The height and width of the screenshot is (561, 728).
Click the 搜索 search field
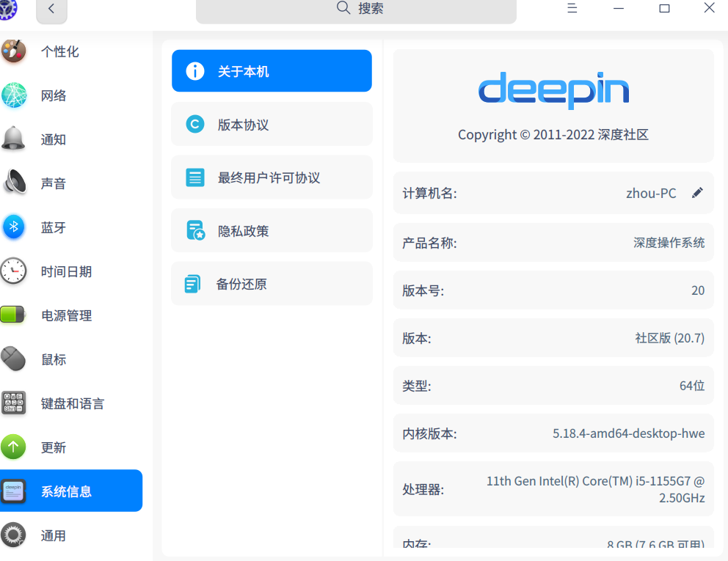[355, 10]
